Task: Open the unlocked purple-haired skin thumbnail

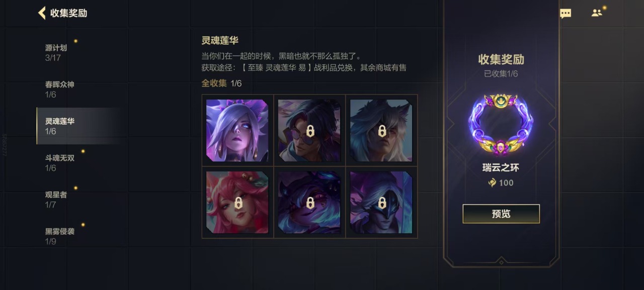Action: click(237, 130)
